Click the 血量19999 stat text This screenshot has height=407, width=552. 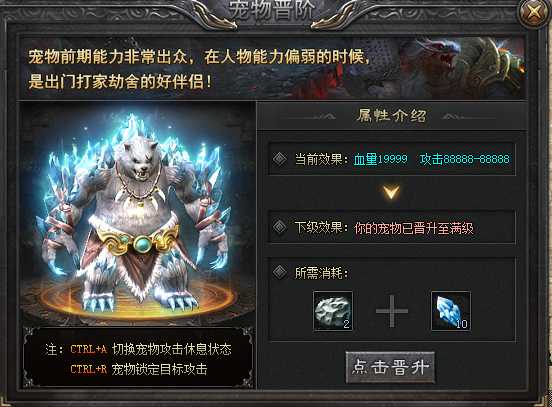381,159
